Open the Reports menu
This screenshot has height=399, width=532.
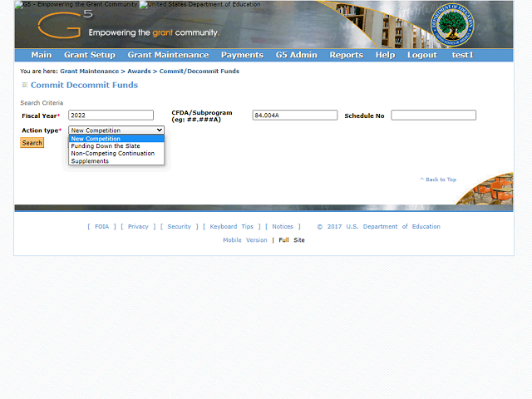click(x=347, y=55)
